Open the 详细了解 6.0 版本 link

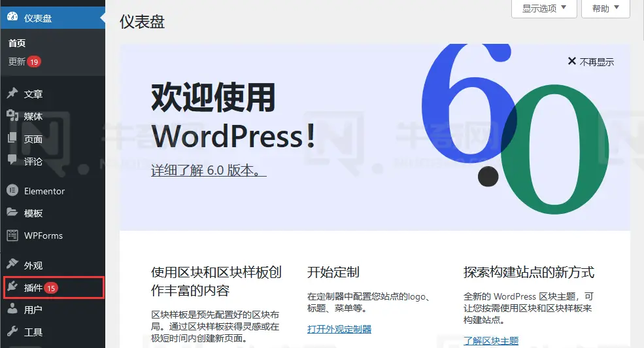click(x=209, y=170)
